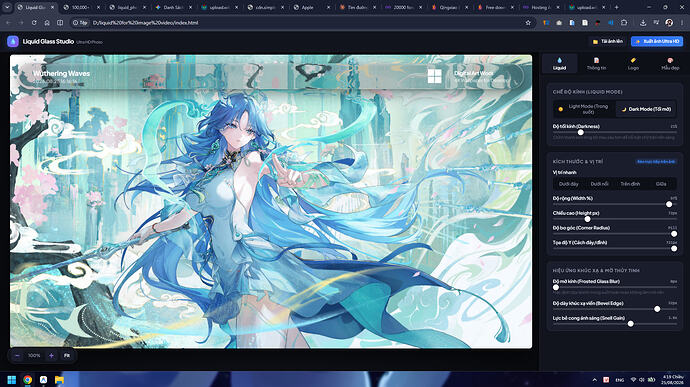The width and height of the screenshot is (690, 387).
Task: Switch to the Apple browser tab
Action: tap(312, 7)
